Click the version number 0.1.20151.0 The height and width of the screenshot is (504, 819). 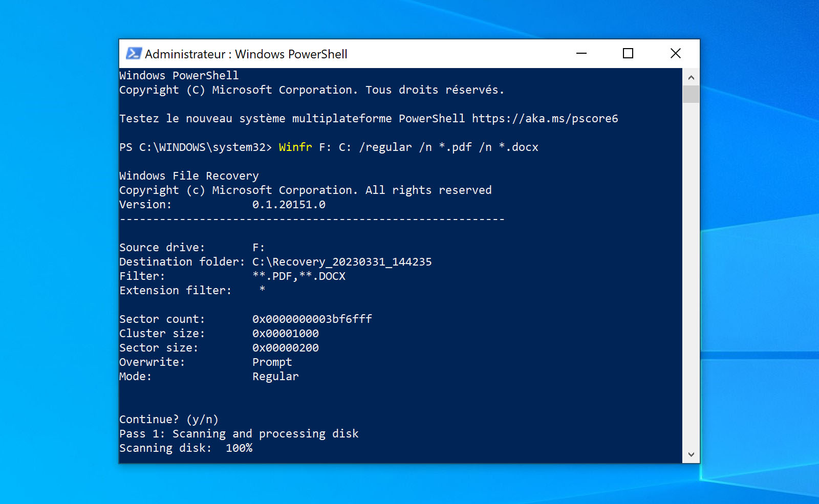(289, 205)
